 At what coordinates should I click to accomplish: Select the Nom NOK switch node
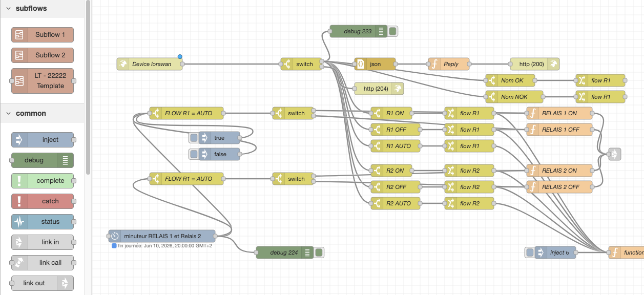point(514,97)
